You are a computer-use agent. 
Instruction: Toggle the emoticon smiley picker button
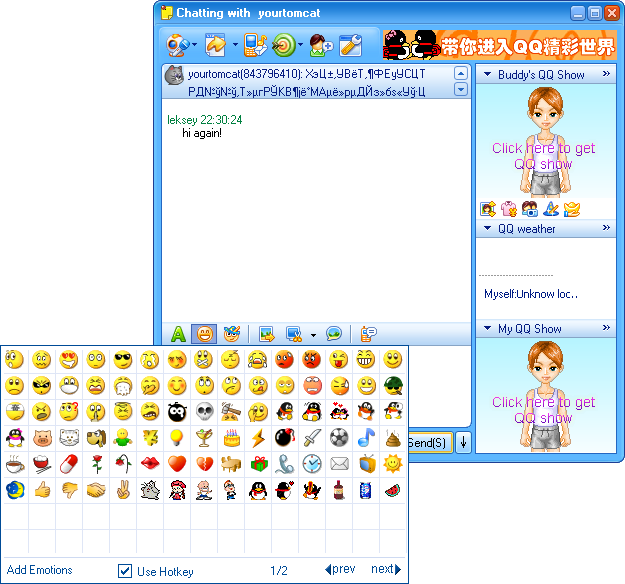204,334
